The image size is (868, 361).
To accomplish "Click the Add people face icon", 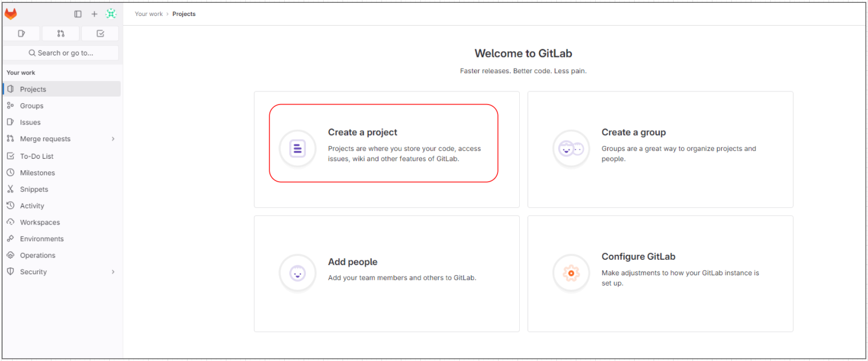I will [297, 273].
